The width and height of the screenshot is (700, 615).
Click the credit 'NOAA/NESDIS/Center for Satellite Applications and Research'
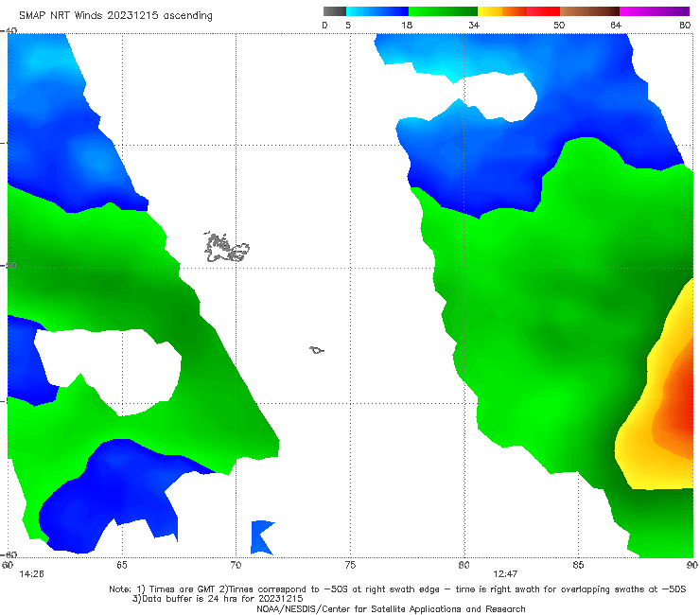(391, 608)
